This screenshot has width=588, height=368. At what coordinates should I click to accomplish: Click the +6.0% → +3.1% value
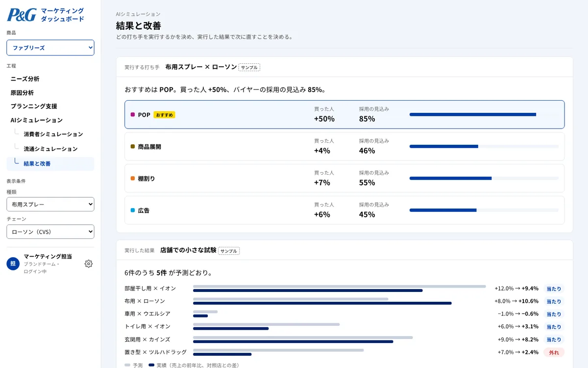click(518, 327)
